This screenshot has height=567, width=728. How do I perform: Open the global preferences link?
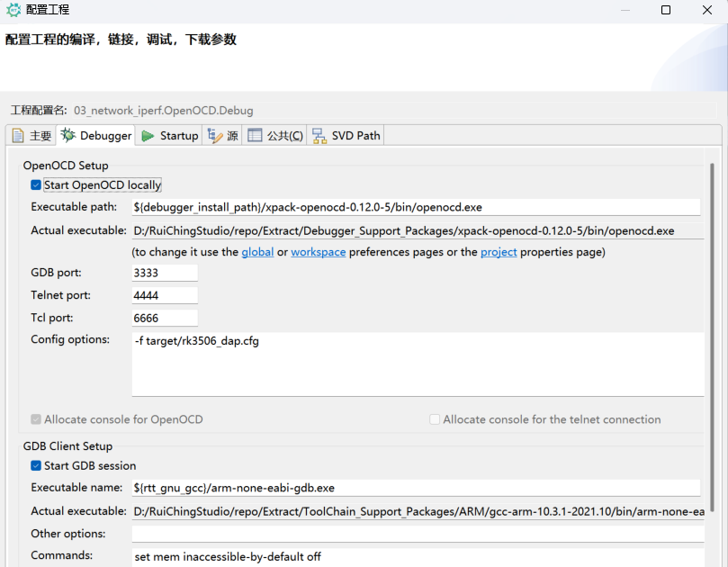pos(257,252)
